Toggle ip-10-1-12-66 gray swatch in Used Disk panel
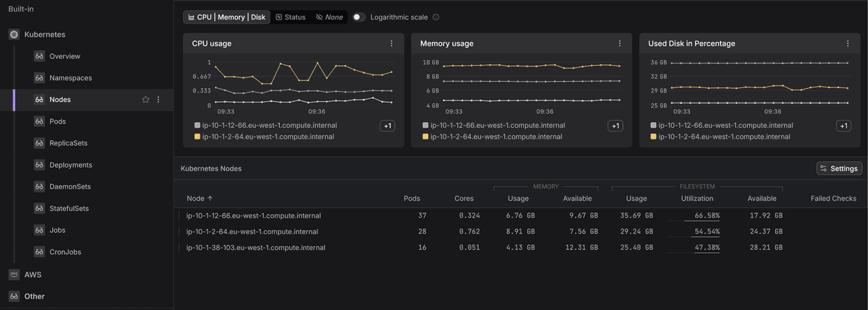Viewport: 868px width, 310px height. tap(652, 125)
